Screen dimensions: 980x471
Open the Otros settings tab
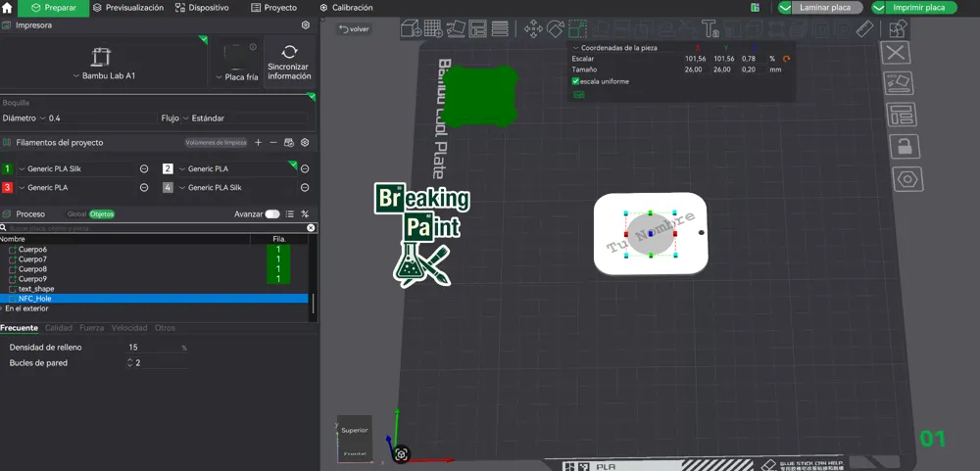tap(165, 328)
